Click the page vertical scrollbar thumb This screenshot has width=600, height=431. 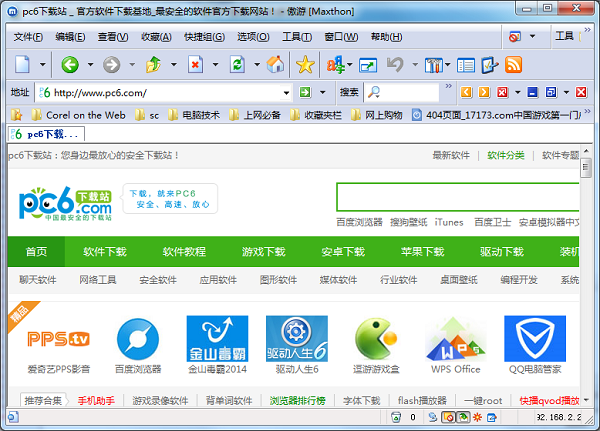pyautogui.click(x=585, y=168)
